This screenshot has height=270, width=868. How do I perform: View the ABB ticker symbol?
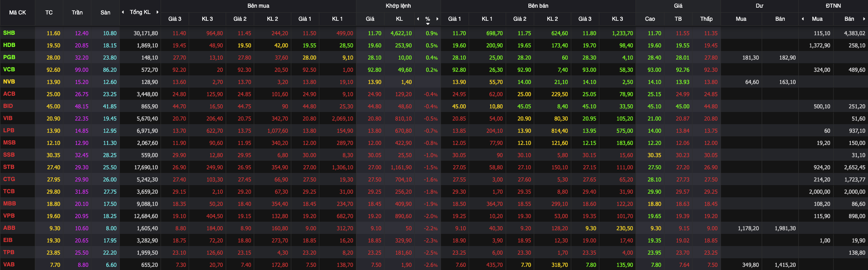tap(9, 228)
